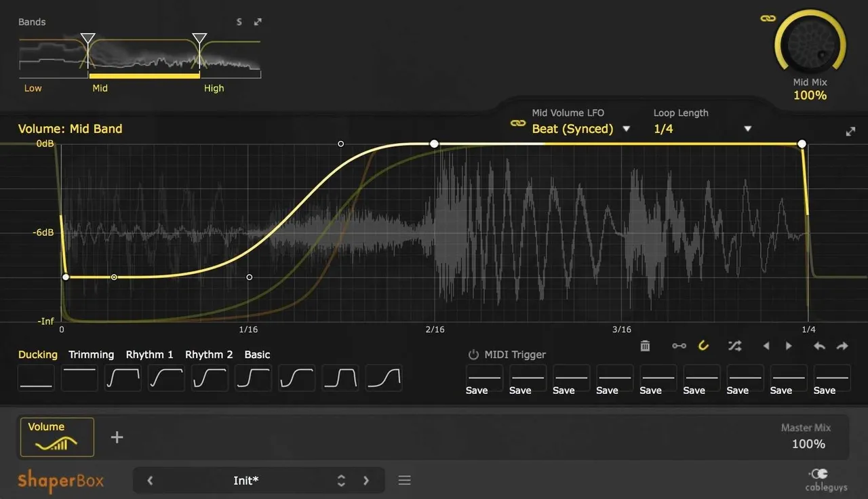Viewport: 868px width, 499px height.
Task: Click the Mid/High band split handle
Action: pos(199,39)
